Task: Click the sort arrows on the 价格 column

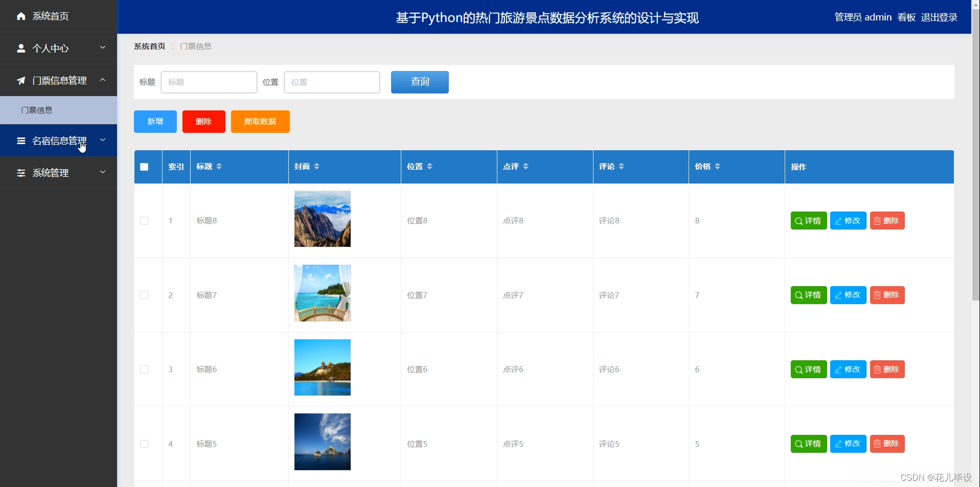Action: click(x=718, y=166)
